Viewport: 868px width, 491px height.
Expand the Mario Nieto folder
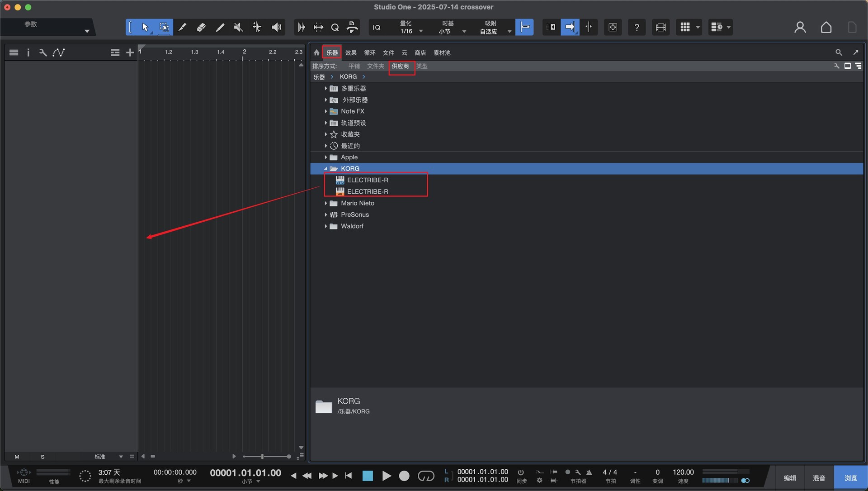[325, 203]
